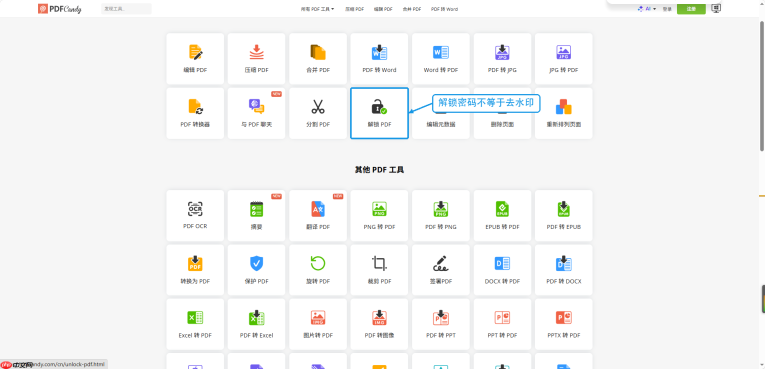Screen dimensions: 765x369
Task: Select the 保护 PDF shield icon
Action: point(256,264)
